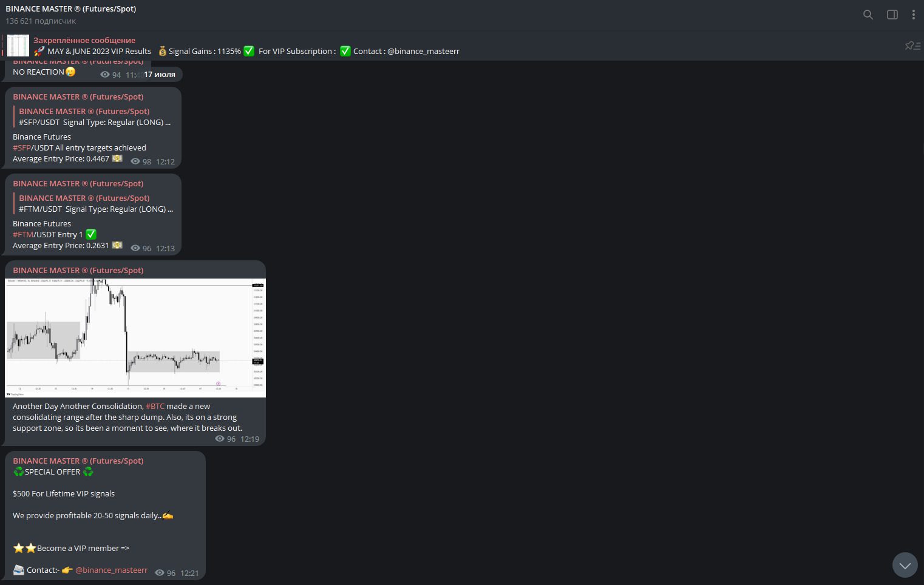The height and width of the screenshot is (585, 924).
Task: Click the pinned messages list icon
Action: tap(912, 46)
